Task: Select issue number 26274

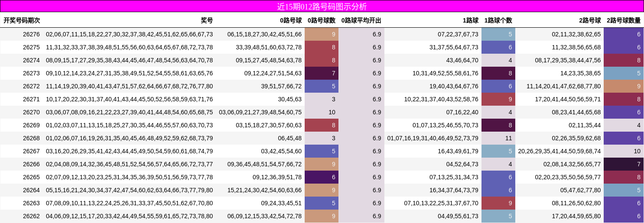Action: pyautogui.click(x=31, y=60)
